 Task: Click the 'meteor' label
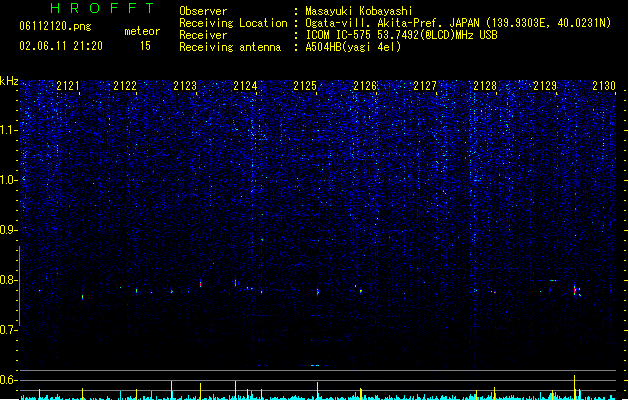pyautogui.click(x=142, y=31)
